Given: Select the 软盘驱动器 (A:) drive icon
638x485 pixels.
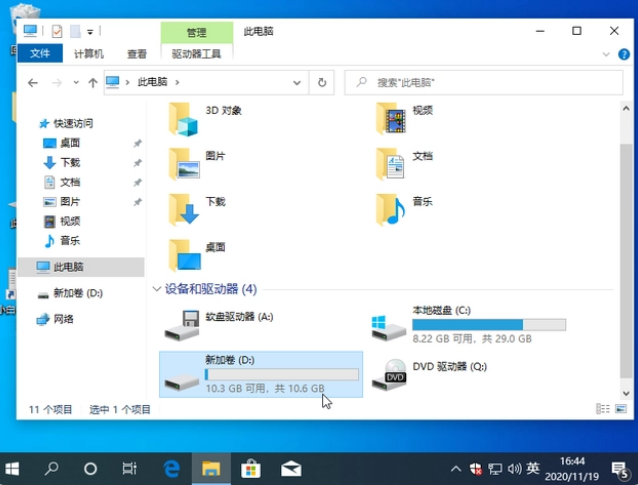Looking at the screenshot, I should pyautogui.click(x=182, y=325).
